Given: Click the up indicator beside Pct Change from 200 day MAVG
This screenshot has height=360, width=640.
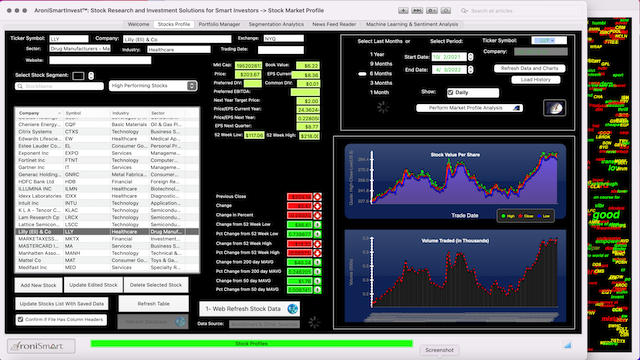Looking at the screenshot, I should tap(317, 272).
